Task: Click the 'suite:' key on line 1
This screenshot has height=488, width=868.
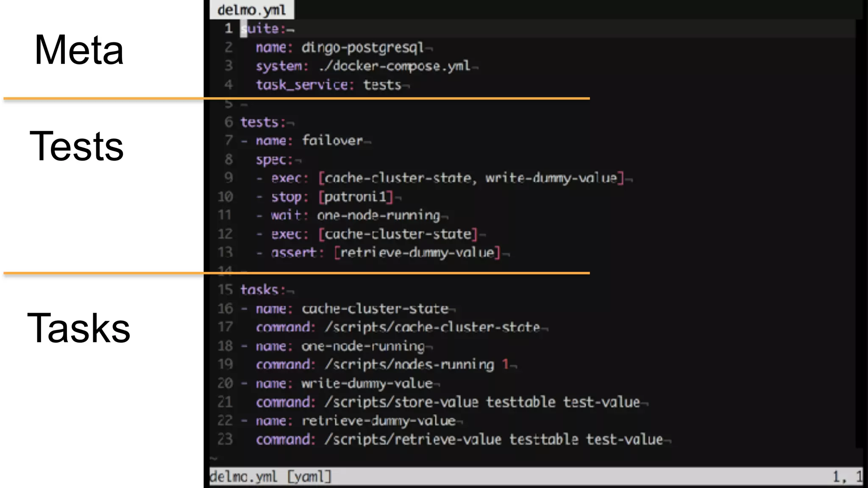Action: click(262, 28)
